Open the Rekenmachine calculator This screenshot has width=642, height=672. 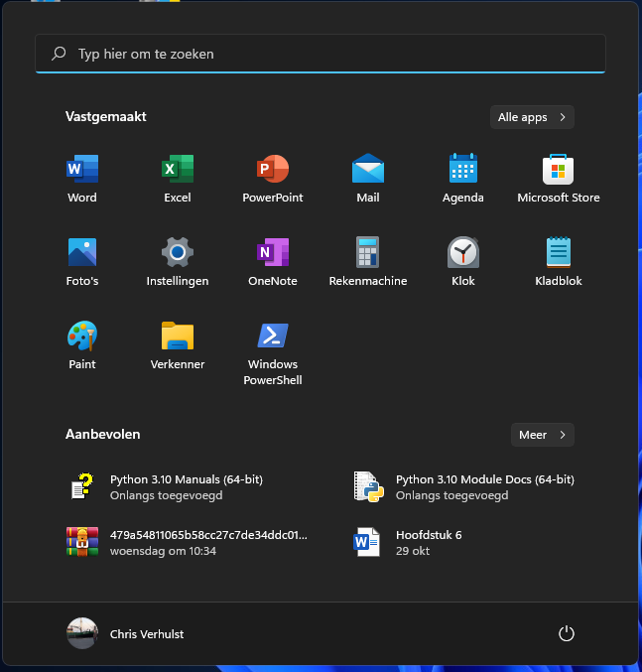pyautogui.click(x=368, y=252)
